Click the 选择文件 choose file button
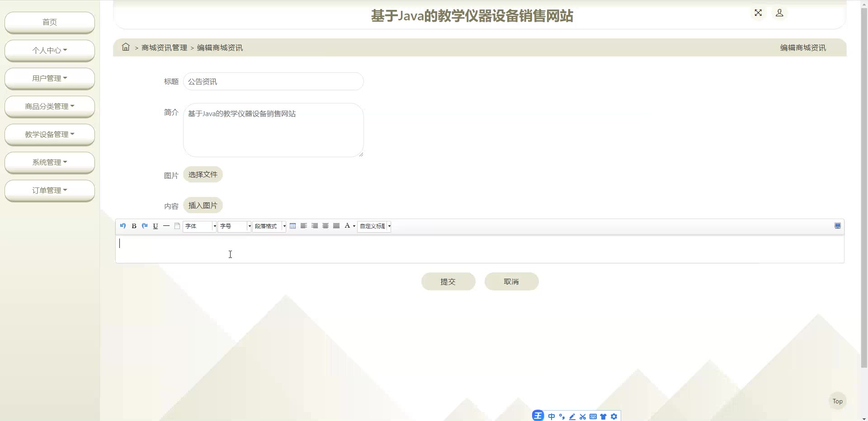 203,174
